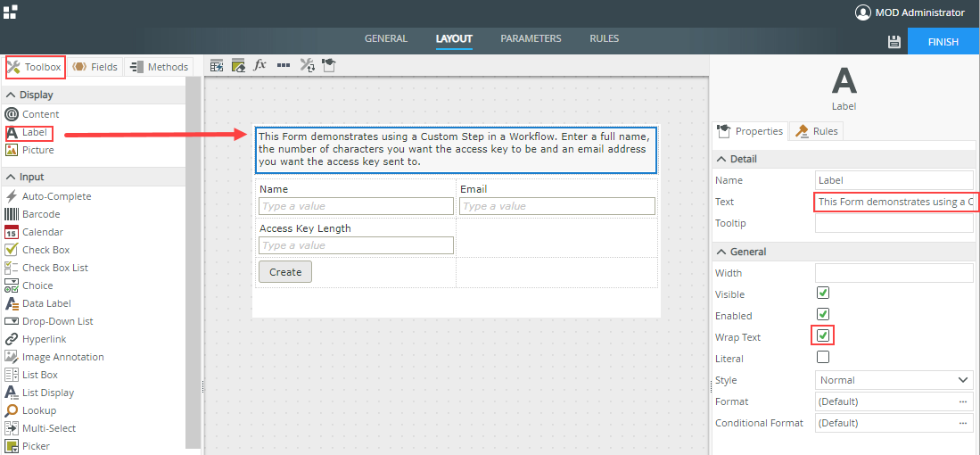Click the Create button on canvas
The image size is (980, 455).
click(x=285, y=272)
